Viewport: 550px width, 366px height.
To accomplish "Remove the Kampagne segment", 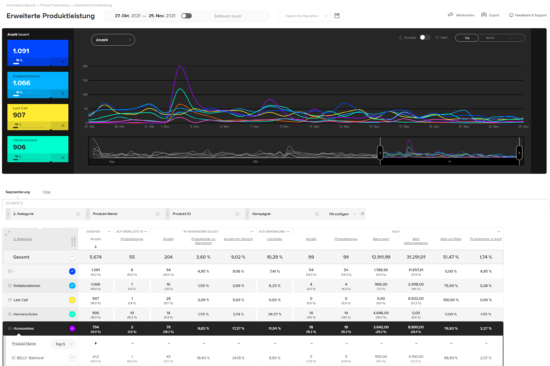I will 317,214.
